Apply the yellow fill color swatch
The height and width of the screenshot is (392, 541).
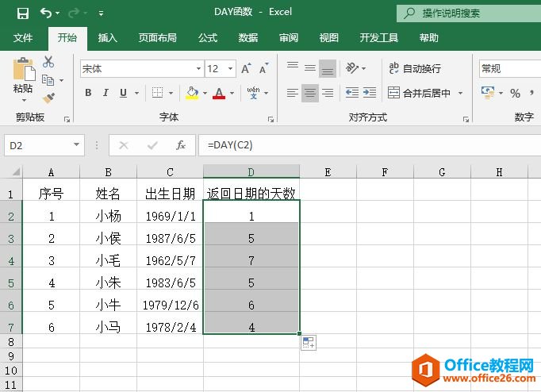point(192,93)
